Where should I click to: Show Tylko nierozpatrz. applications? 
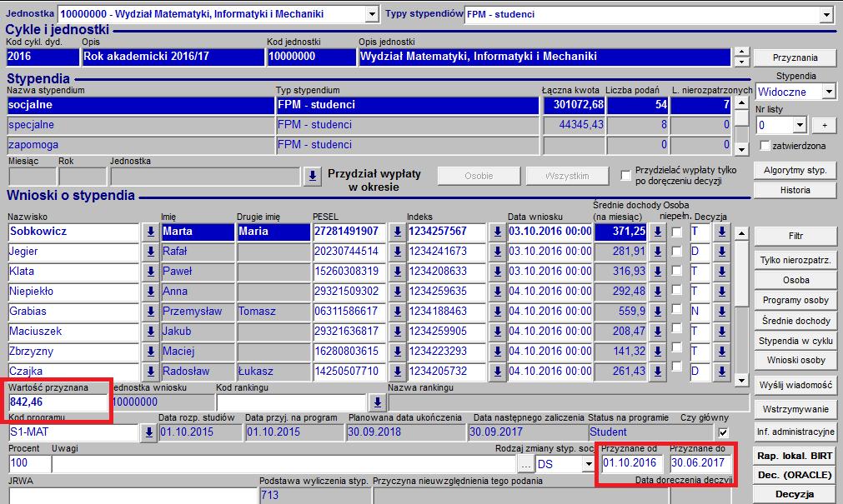pos(795,260)
